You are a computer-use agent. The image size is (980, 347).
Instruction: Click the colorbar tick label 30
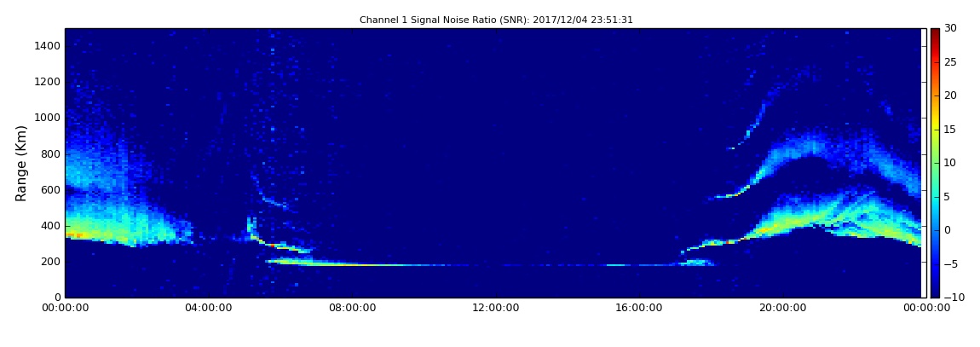click(951, 28)
